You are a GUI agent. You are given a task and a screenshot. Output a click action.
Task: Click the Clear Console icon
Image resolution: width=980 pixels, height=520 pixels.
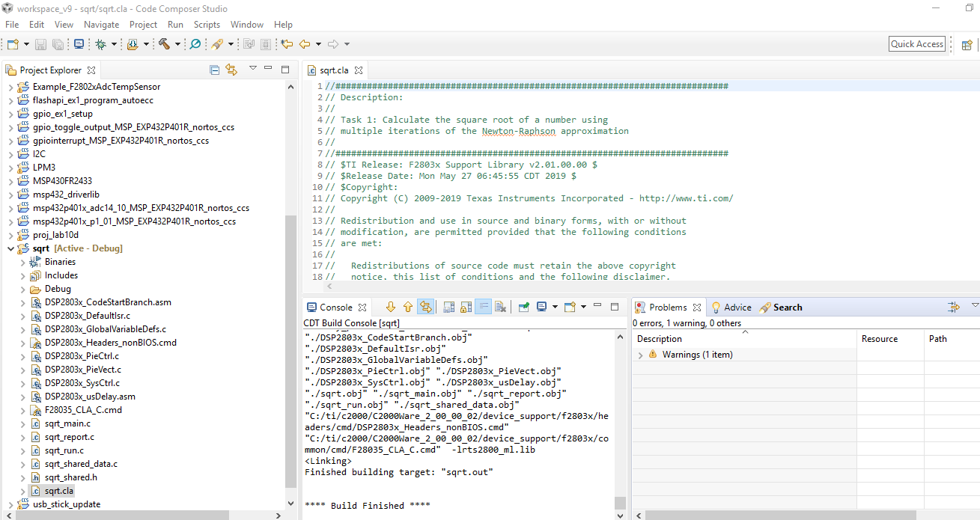click(501, 308)
